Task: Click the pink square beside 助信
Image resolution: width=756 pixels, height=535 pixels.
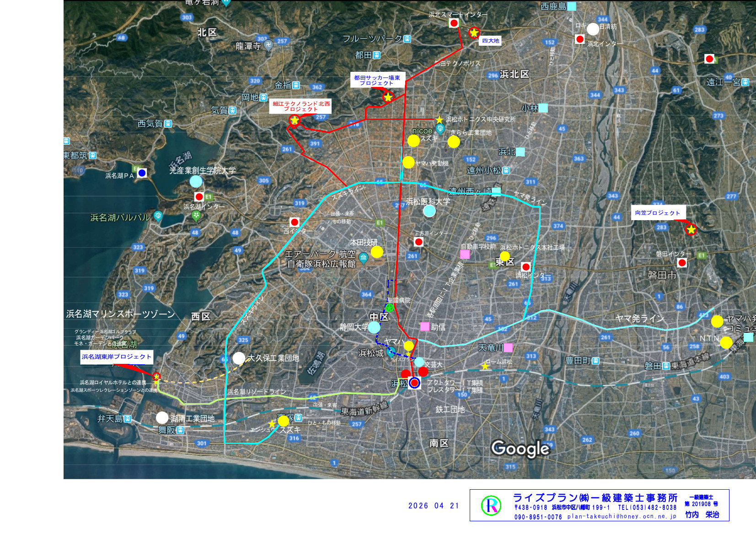Action: click(x=425, y=326)
